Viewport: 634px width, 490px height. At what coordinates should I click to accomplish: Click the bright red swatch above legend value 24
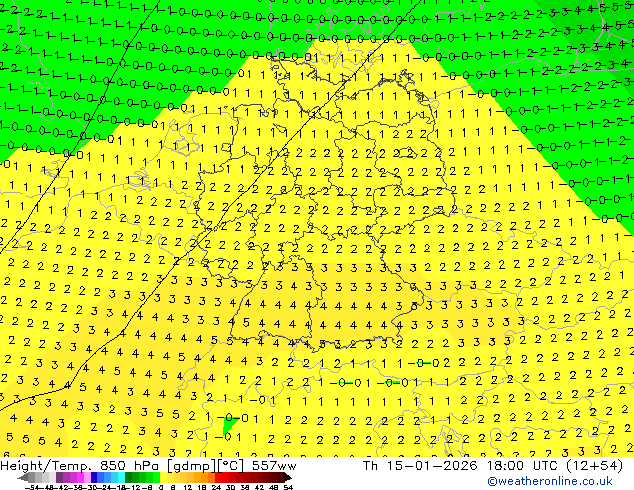pyautogui.click(x=218, y=477)
